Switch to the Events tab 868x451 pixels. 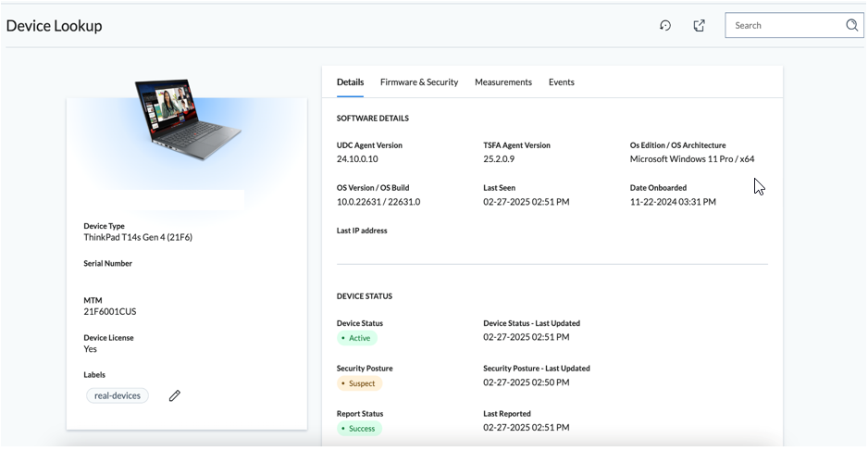point(562,82)
